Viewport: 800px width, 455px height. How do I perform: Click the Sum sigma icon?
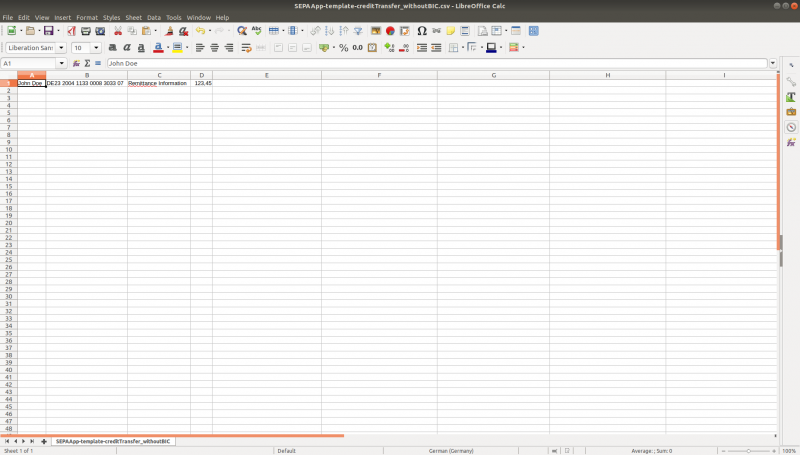[x=87, y=63]
